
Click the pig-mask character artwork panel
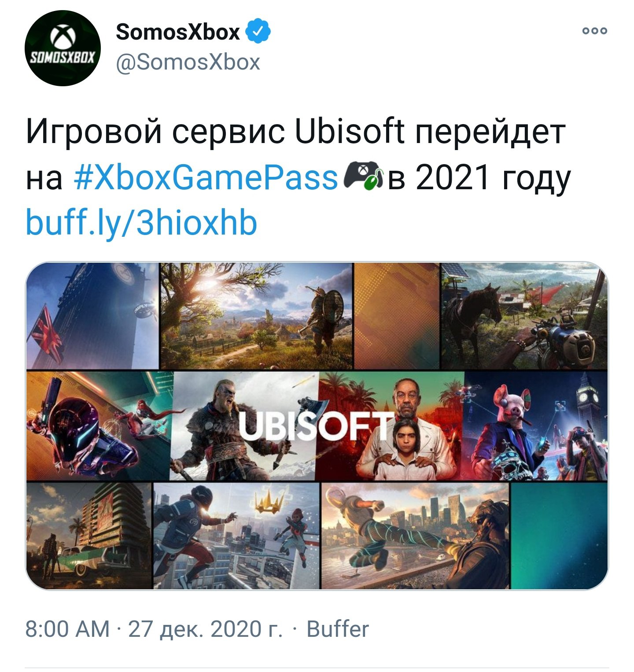click(537, 426)
